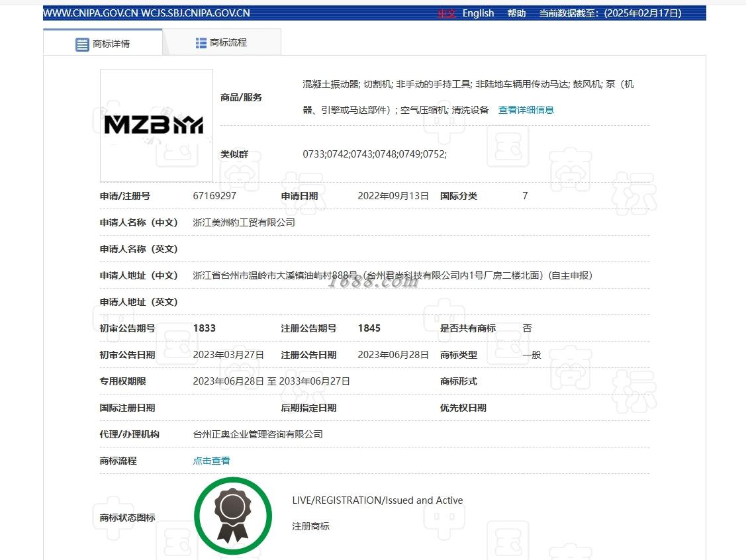Open the 商标详情 tab
This screenshot has width=746, height=560.
103,43
